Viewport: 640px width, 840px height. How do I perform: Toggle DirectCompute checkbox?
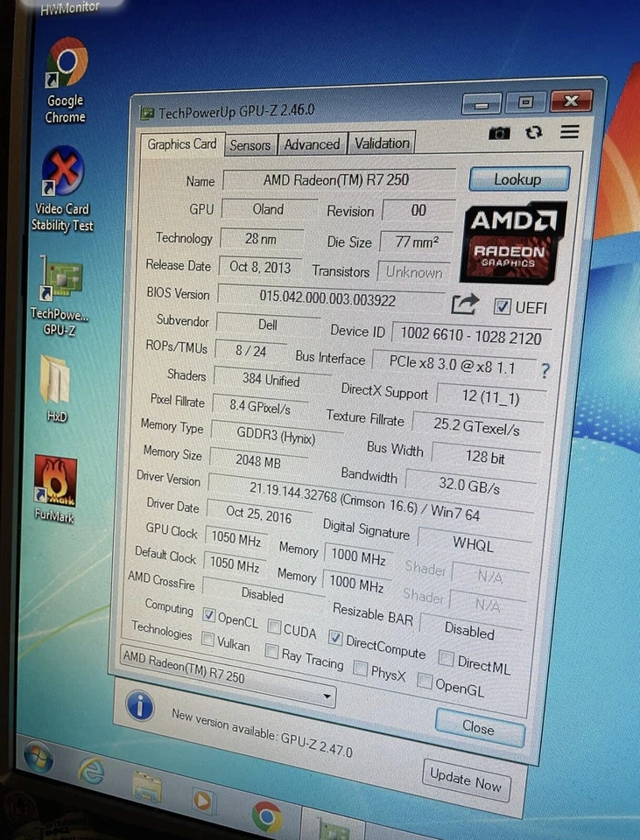335,638
